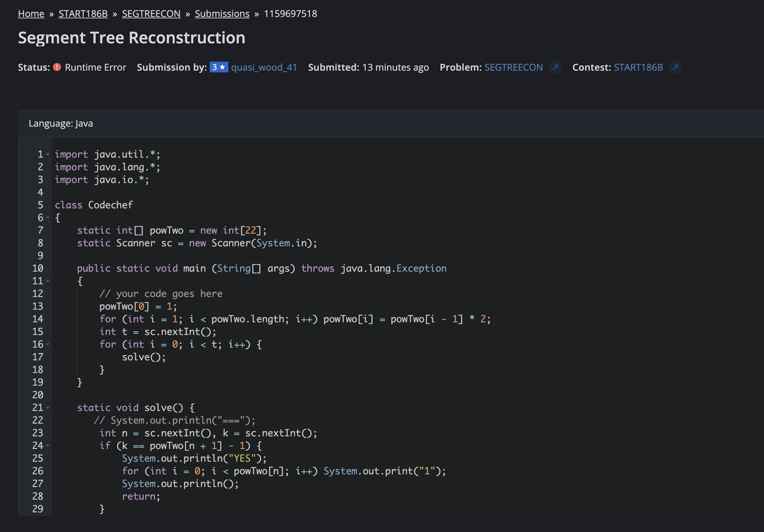Image resolution: width=764 pixels, height=532 pixels.
Task: Go to Home breadcrumb link
Action: [31, 14]
